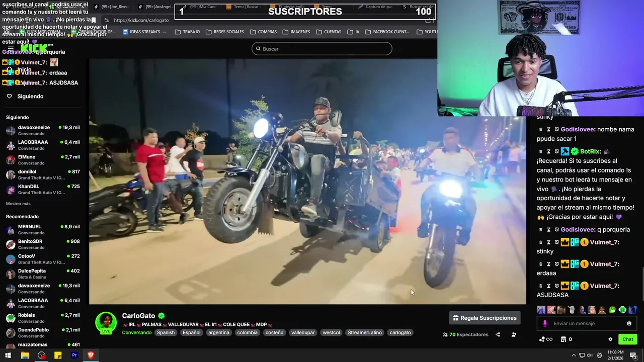Click the Enviar un mensaje chat input
This screenshot has width=644, height=362.
coord(587,324)
